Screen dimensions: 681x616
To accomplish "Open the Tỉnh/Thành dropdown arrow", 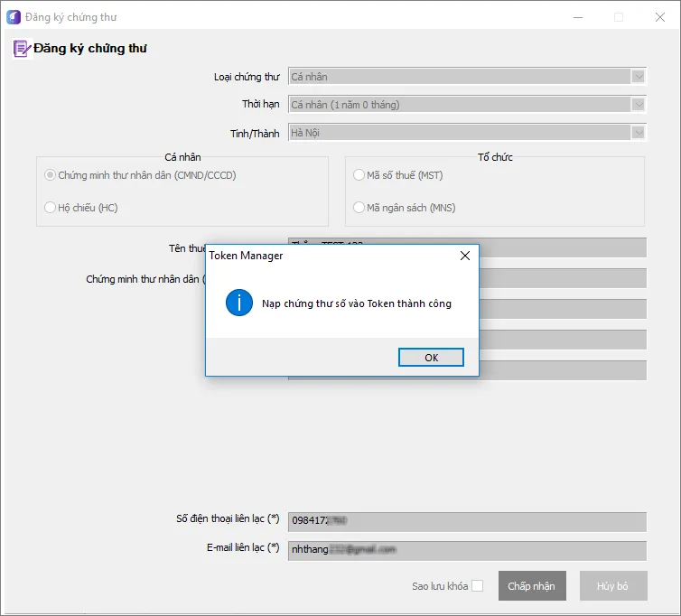I will (x=639, y=133).
